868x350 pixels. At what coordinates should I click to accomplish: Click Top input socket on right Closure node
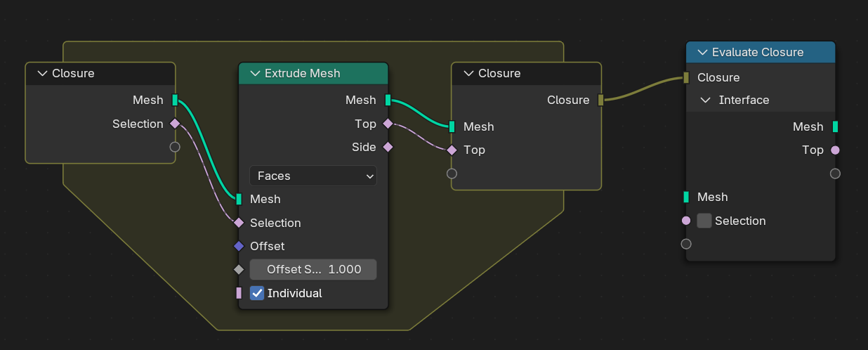pos(452,150)
